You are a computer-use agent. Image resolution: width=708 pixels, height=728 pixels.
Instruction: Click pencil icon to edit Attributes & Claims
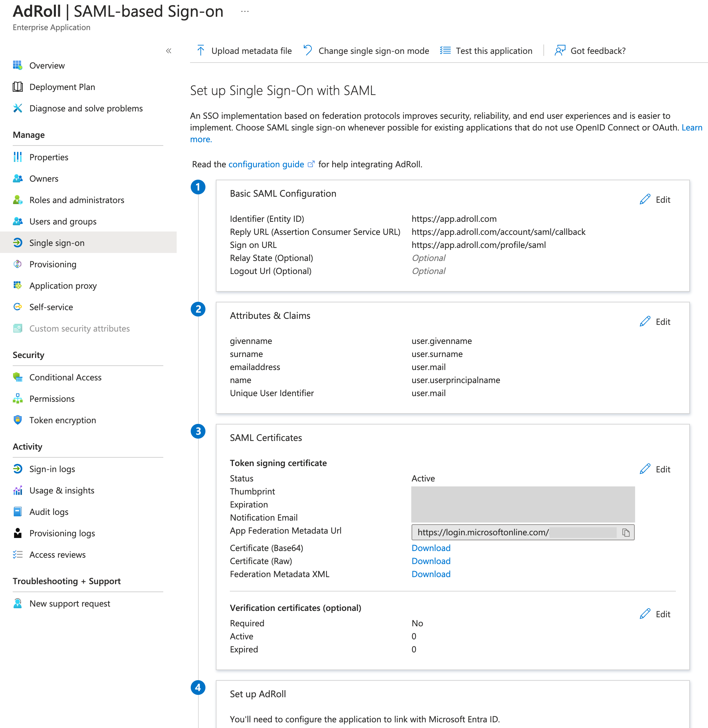645,322
